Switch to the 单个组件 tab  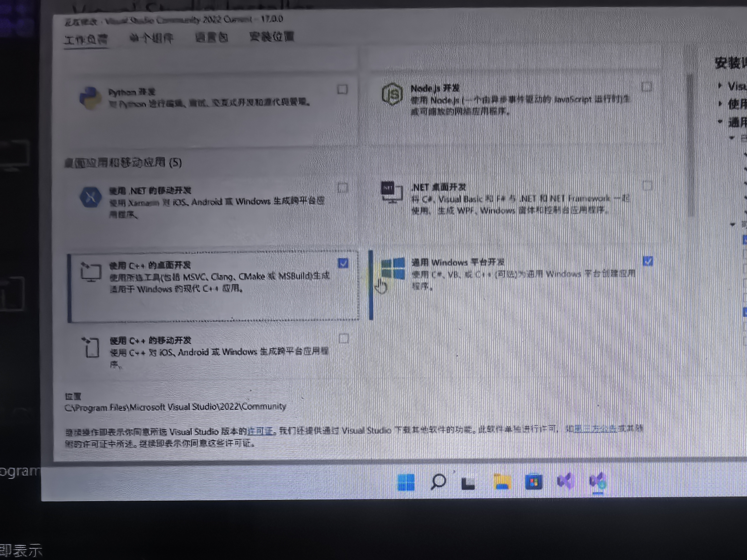tap(151, 38)
